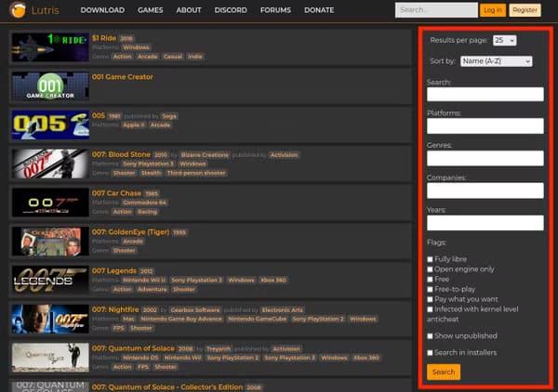Open the 007: Nightfire thumbnail
Image resolution: width=558 pixels, height=392 pixels.
click(x=50, y=319)
